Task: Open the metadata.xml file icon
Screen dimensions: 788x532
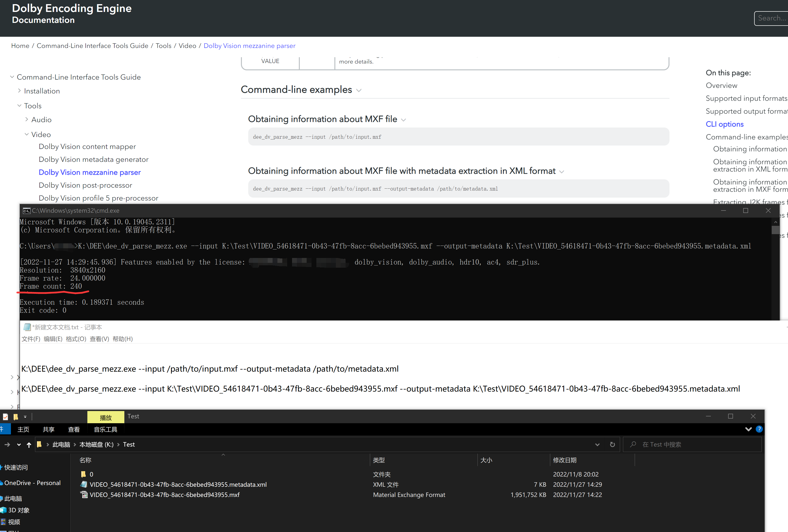Action: [x=84, y=485]
